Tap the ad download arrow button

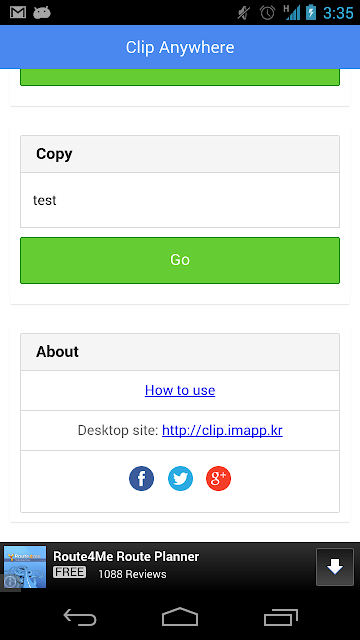tap(335, 567)
